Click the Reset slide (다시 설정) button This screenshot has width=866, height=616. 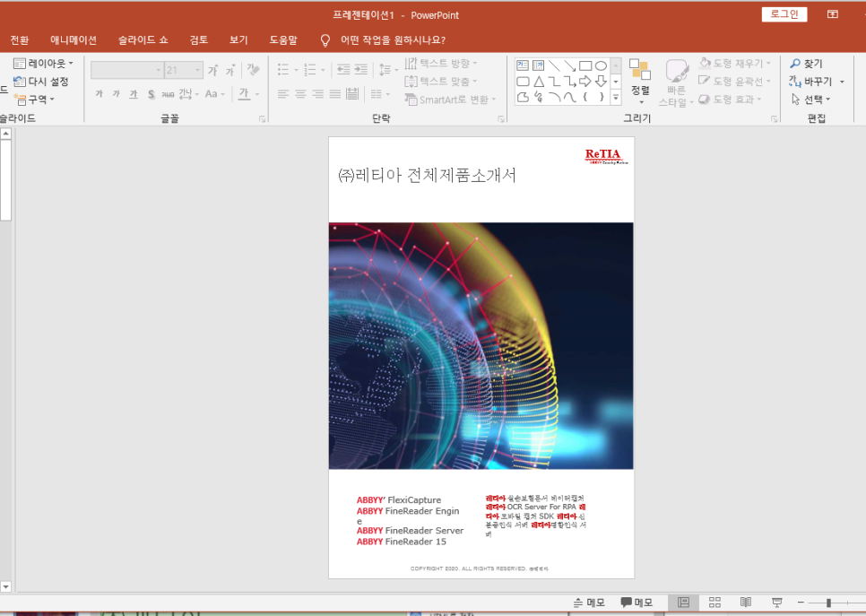click(41, 82)
